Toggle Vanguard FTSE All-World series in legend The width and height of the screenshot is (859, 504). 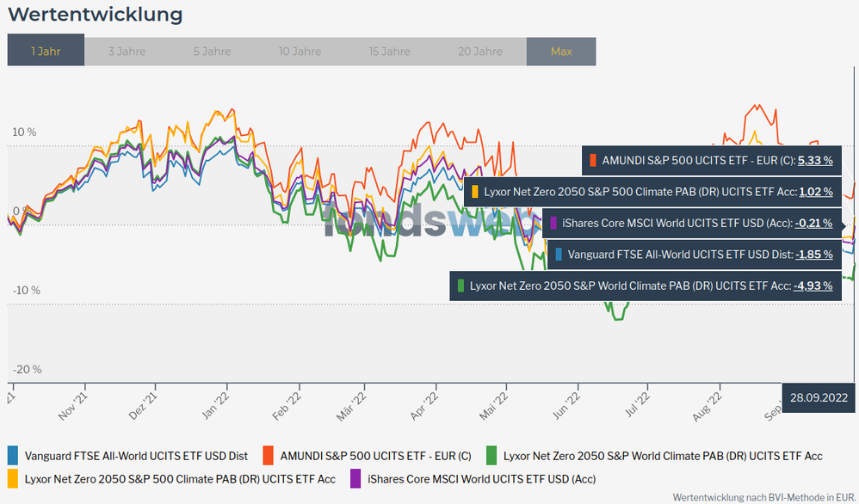136,456
